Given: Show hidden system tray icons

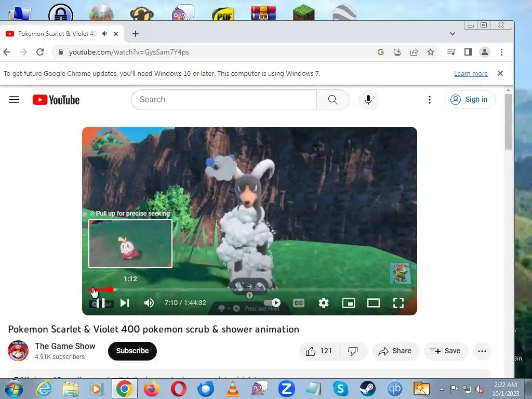Looking at the screenshot, I should [442, 389].
